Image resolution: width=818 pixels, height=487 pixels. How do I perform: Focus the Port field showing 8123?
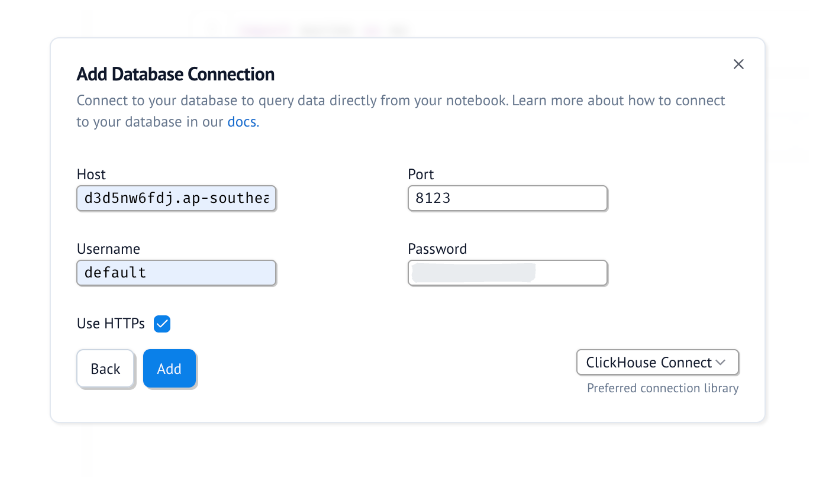[x=507, y=199]
